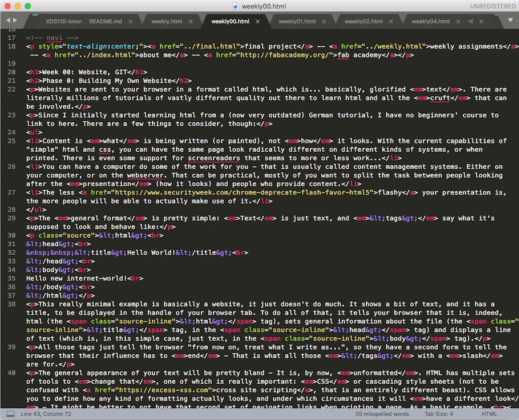Click 55 misspelled words in status bar
Screen dimensions: 519x420
(382, 414)
